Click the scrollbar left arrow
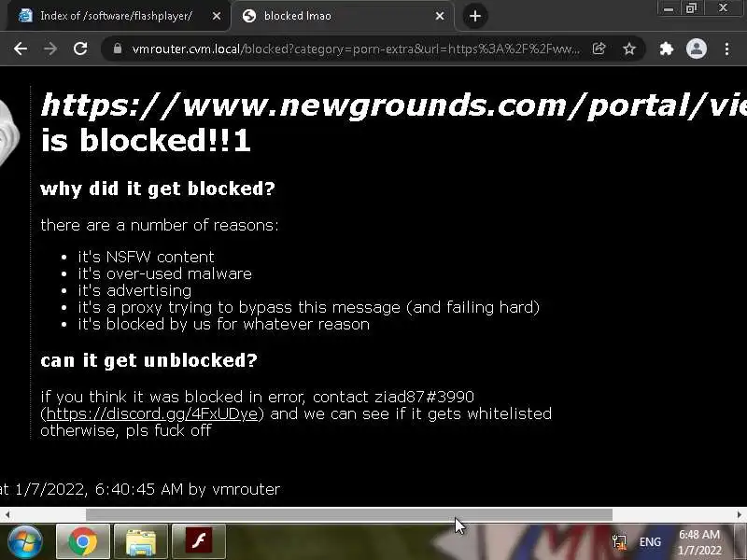Image resolution: width=747 pixels, height=560 pixels. tap(7, 515)
